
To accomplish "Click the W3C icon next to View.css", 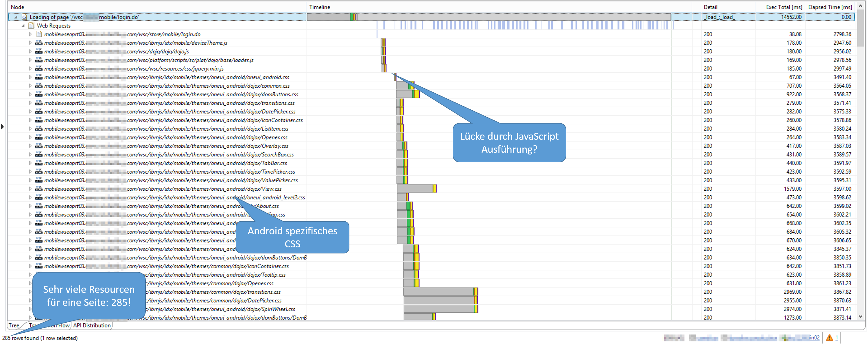I will click(39, 189).
